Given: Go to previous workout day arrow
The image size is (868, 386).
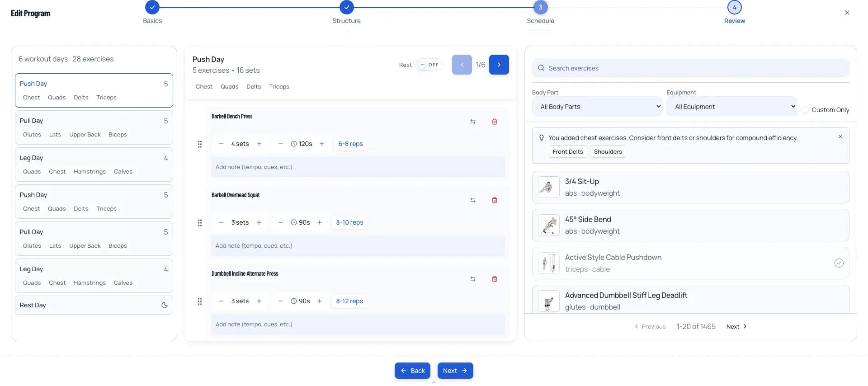Looking at the screenshot, I should (462, 65).
